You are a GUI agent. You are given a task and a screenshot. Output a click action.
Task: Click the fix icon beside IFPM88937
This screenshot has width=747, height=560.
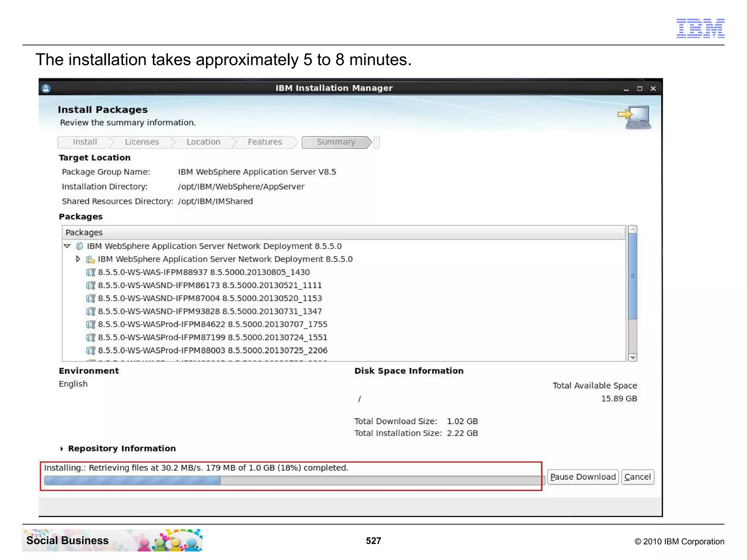[x=90, y=272]
